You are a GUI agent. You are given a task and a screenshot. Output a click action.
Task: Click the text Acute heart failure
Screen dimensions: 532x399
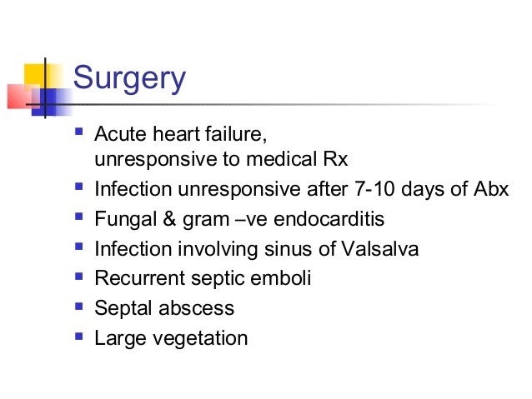pyautogui.click(x=183, y=133)
